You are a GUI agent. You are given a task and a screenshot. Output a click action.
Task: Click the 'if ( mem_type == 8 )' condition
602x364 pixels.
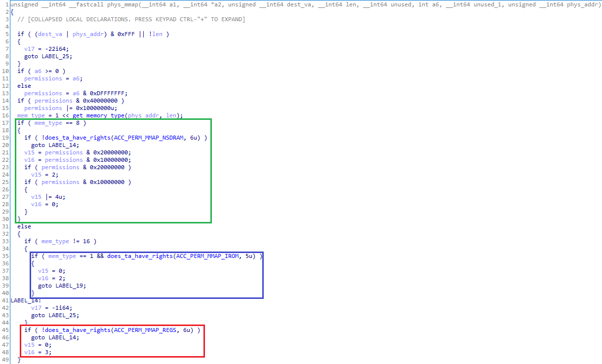pyautogui.click(x=52, y=123)
